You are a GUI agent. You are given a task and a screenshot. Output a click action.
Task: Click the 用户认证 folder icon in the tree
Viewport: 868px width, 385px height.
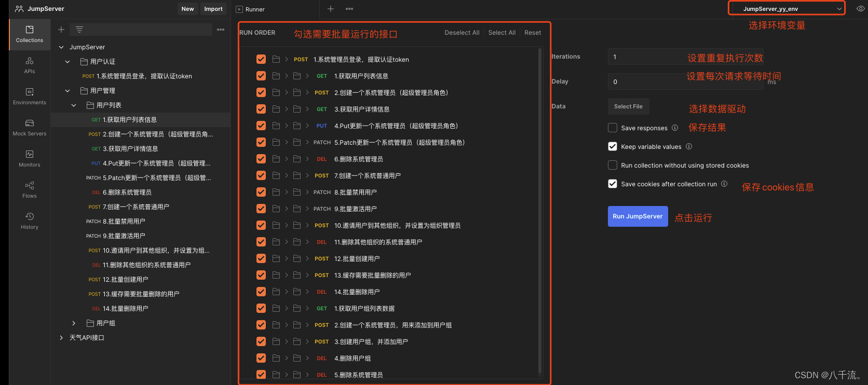click(x=84, y=61)
